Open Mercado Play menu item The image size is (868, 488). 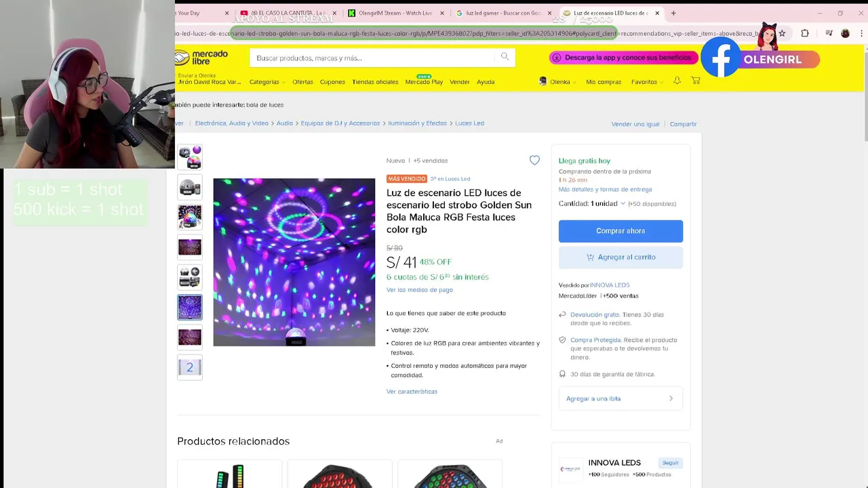click(424, 82)
